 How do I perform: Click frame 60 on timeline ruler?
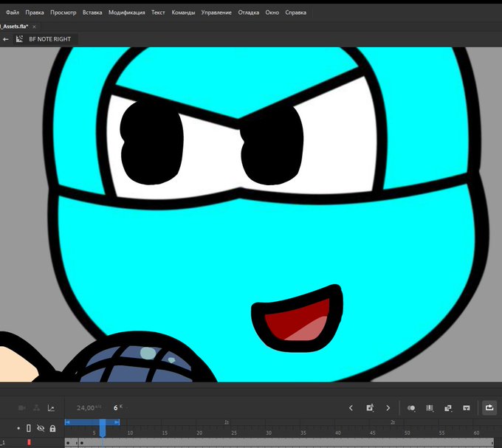click(x=476, y=433)
